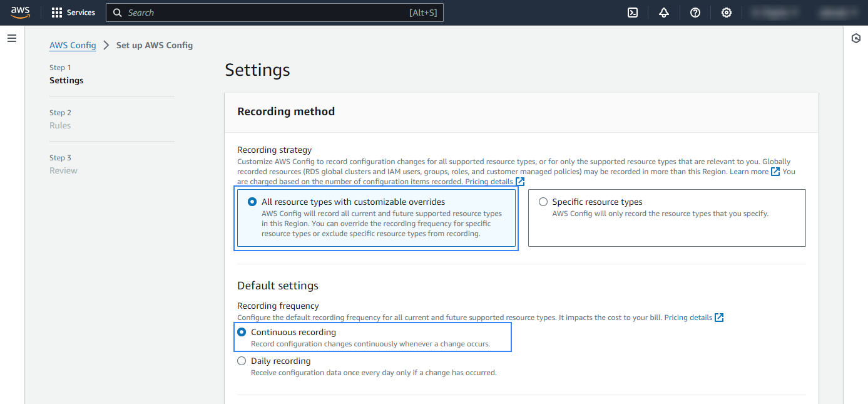868x404 pixels.
Task: Open the settings gear icon
Action: tap(727, 13)
